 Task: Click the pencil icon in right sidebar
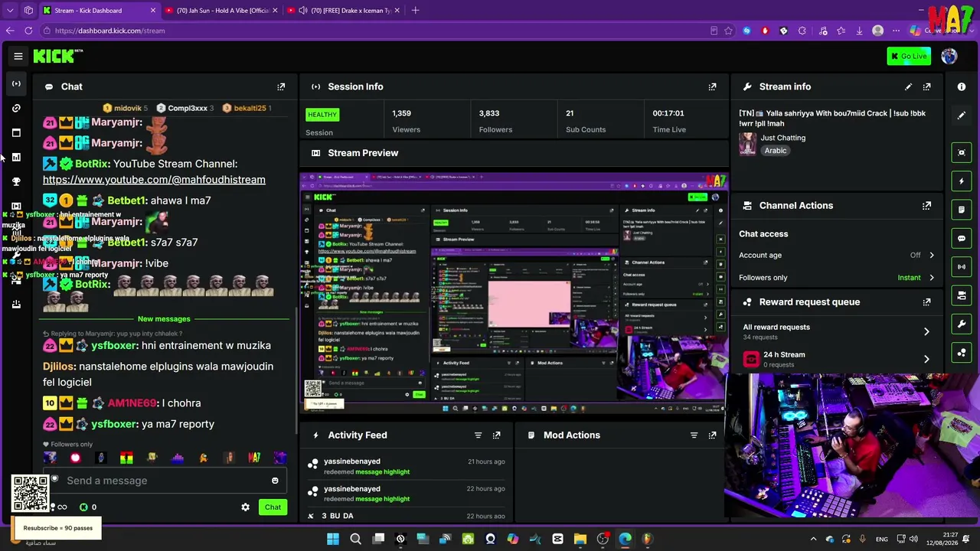tap(962, 116)
